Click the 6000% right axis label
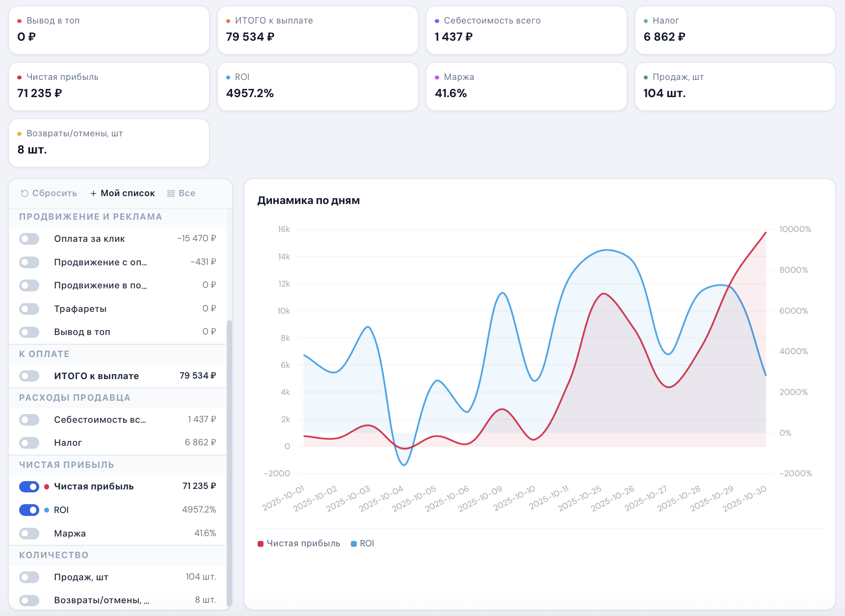The image size is (845, 616). pyautogui.click(x=793, y=310)
